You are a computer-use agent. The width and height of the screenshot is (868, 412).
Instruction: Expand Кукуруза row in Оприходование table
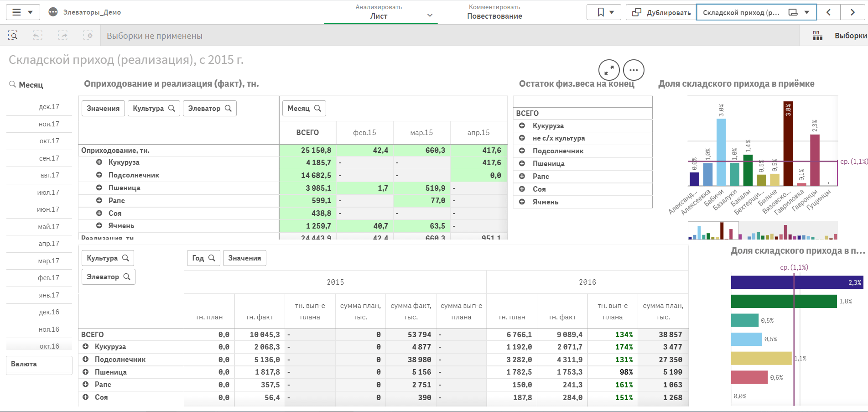tap(99, 162)
